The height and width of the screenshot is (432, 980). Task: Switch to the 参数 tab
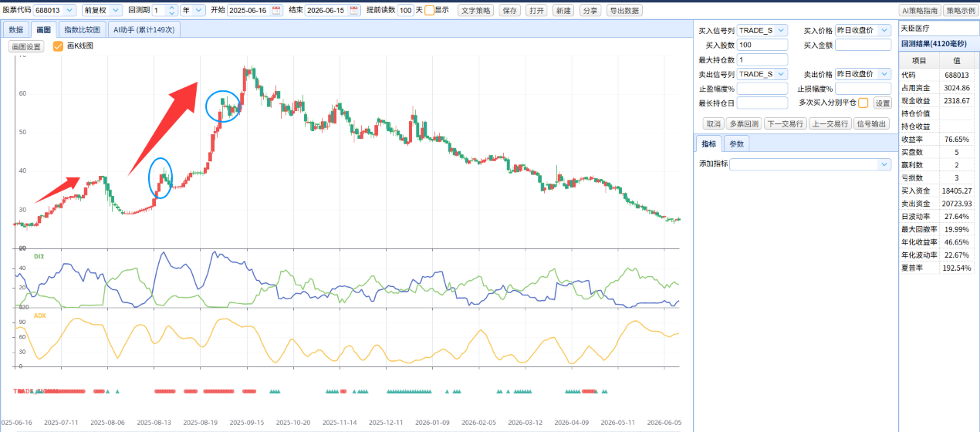[737, 144]
